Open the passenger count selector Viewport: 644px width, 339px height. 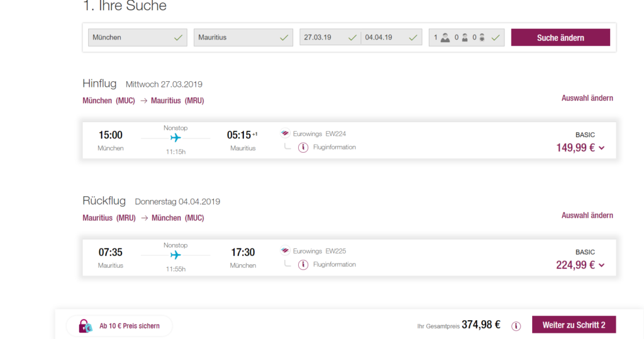(466, 38)
